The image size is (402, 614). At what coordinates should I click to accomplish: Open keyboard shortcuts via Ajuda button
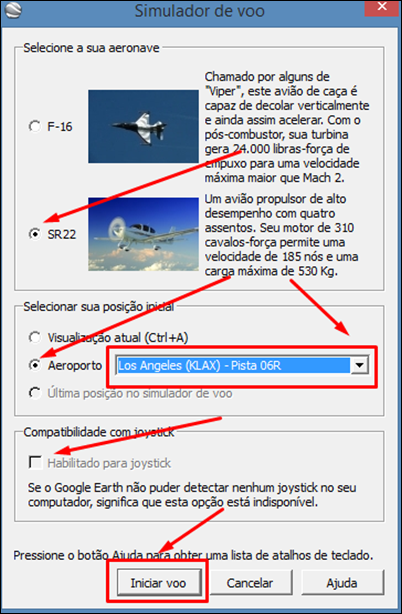(x=342, y=583)
